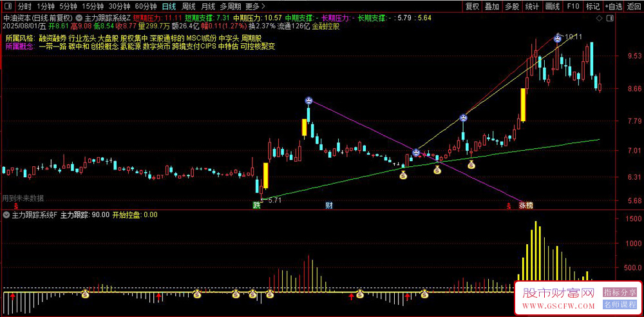Expand the 更多 > periods menu

[x=255, y=6]
